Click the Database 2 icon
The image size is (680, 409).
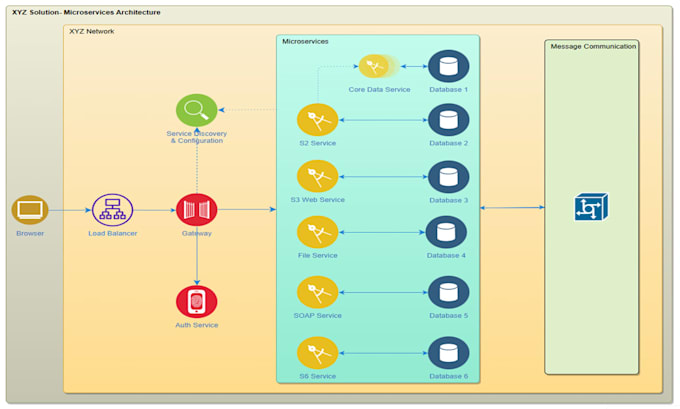(x=448, y=120)
